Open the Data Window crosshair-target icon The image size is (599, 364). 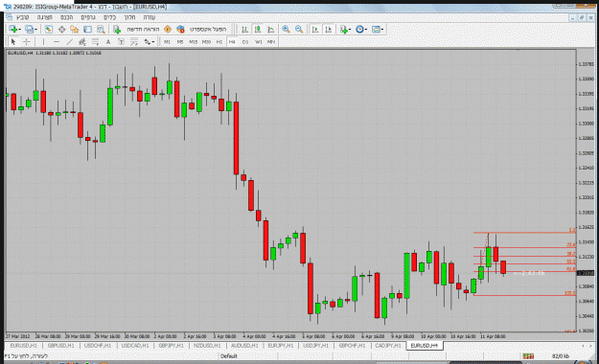(61, 30)
